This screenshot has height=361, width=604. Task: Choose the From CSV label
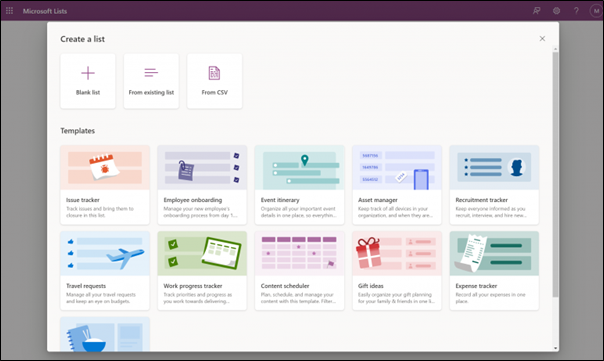215,92
